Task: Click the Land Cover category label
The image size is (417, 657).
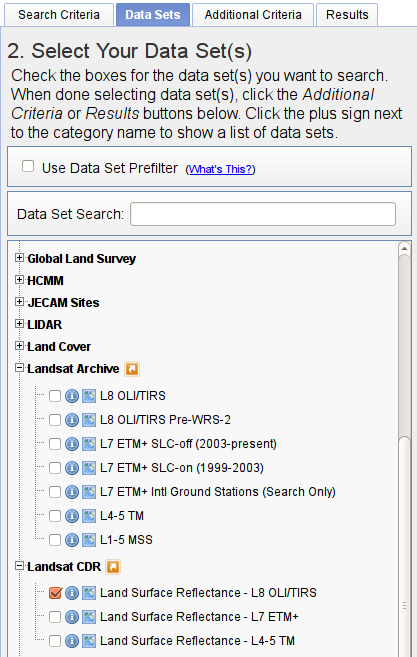Action: (59, 347)
